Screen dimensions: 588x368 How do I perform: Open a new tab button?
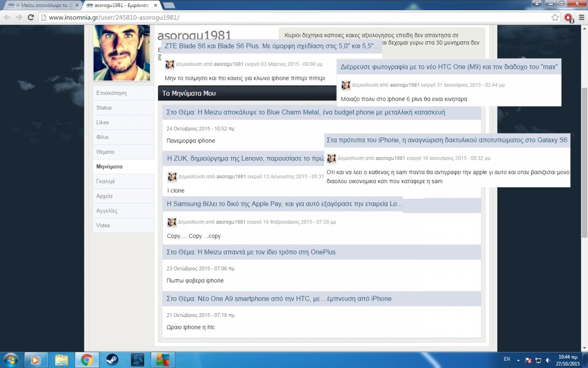pos(169,5)
